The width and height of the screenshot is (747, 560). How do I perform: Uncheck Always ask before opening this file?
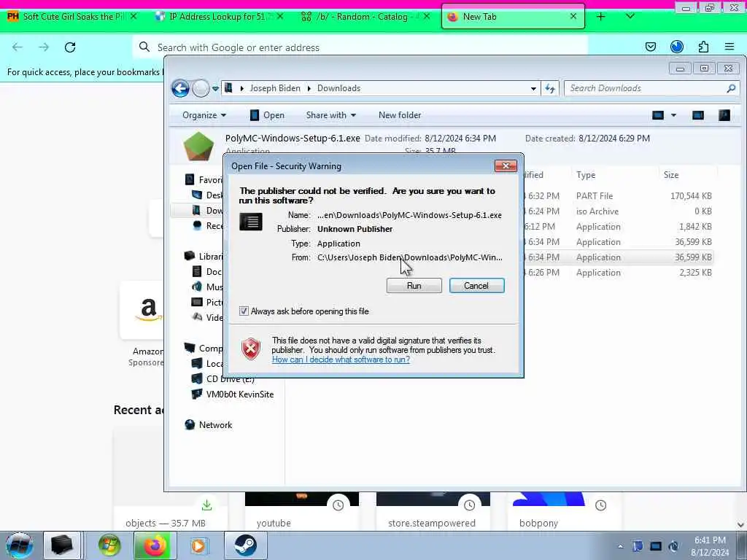[244, 311]
